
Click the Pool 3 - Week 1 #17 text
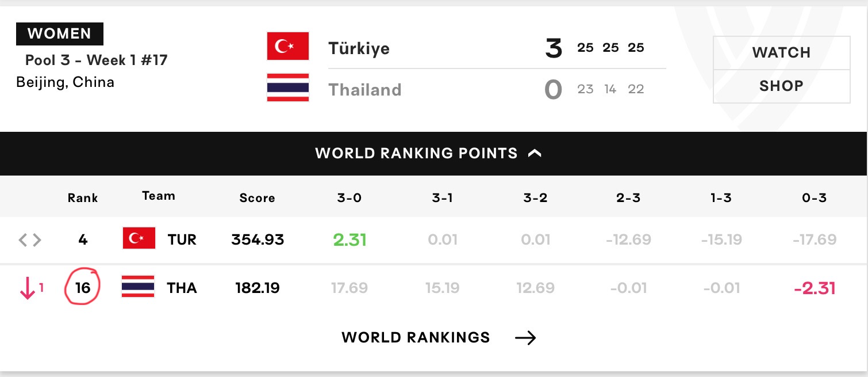(x=97, y=60)
